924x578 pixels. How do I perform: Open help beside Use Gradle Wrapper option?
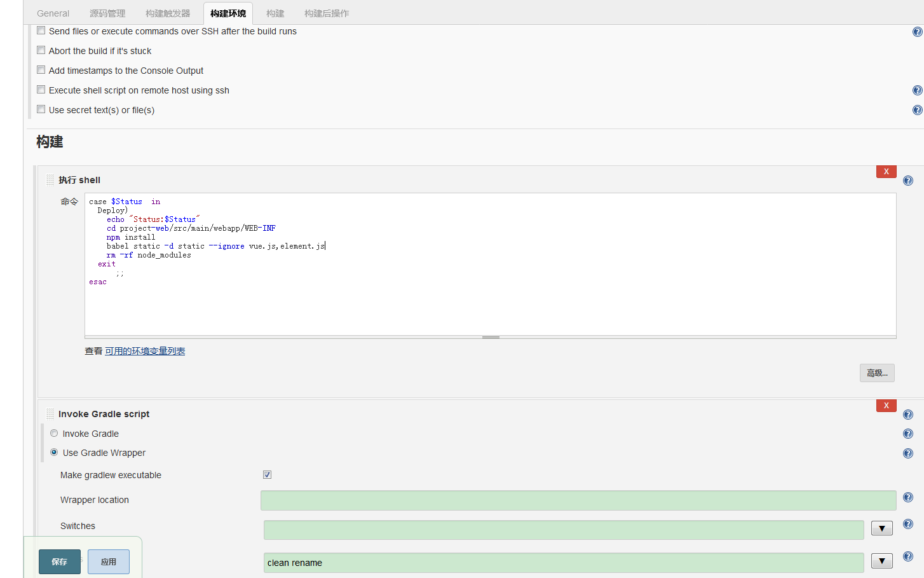pyautogui.click(x=907, y=453)
